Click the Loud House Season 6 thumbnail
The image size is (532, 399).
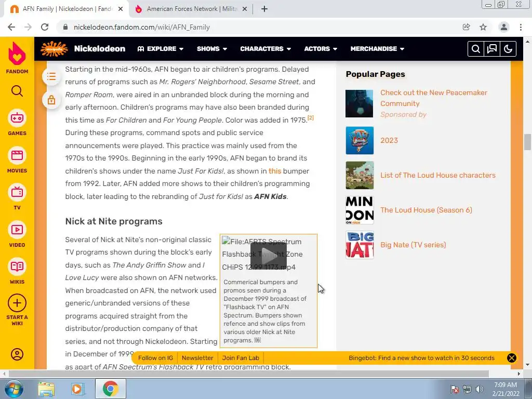360,210
